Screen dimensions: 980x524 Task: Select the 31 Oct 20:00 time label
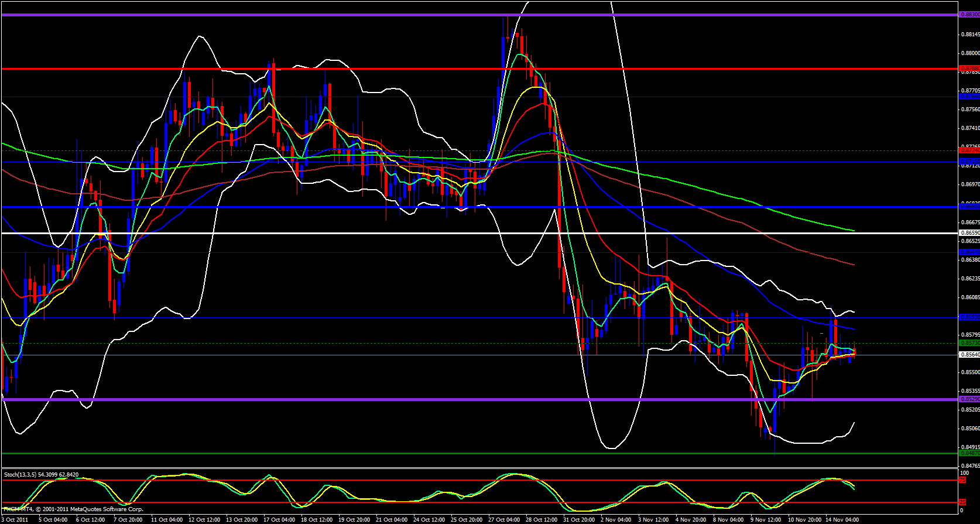point(579,520)
